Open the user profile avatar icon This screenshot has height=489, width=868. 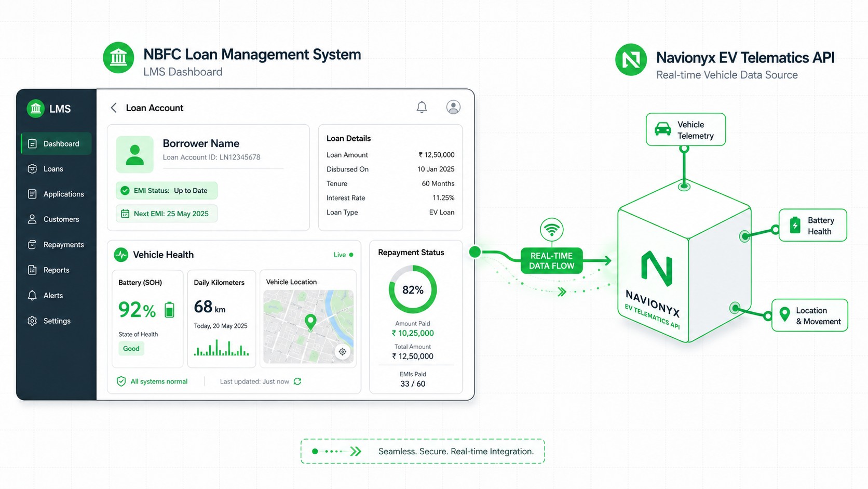coord(453,107)
